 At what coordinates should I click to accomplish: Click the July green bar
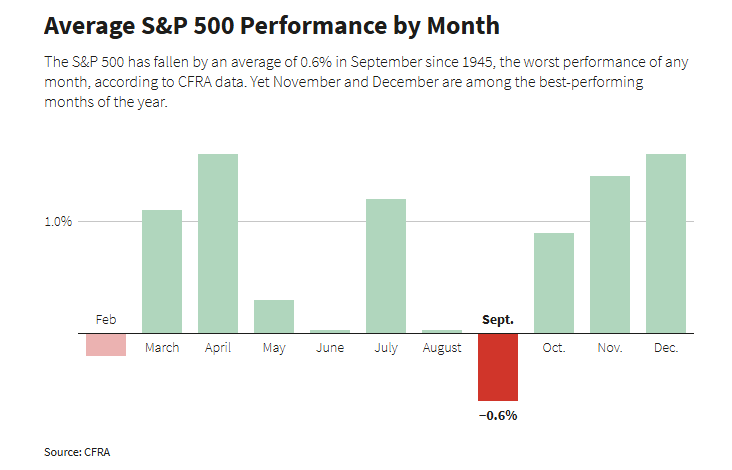point(386,265)
